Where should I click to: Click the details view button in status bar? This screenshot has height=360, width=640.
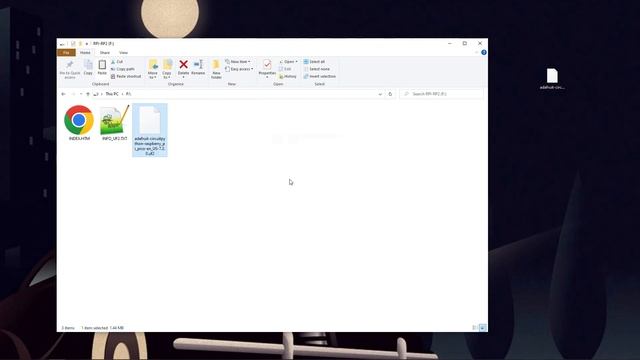[474, 327]
